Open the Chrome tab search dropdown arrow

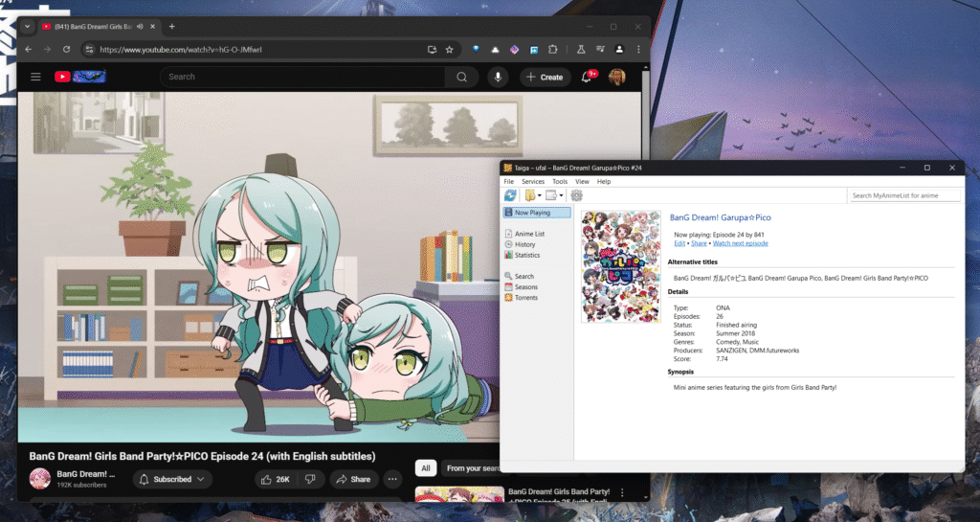pyautogui.click(x=27, y=27)
